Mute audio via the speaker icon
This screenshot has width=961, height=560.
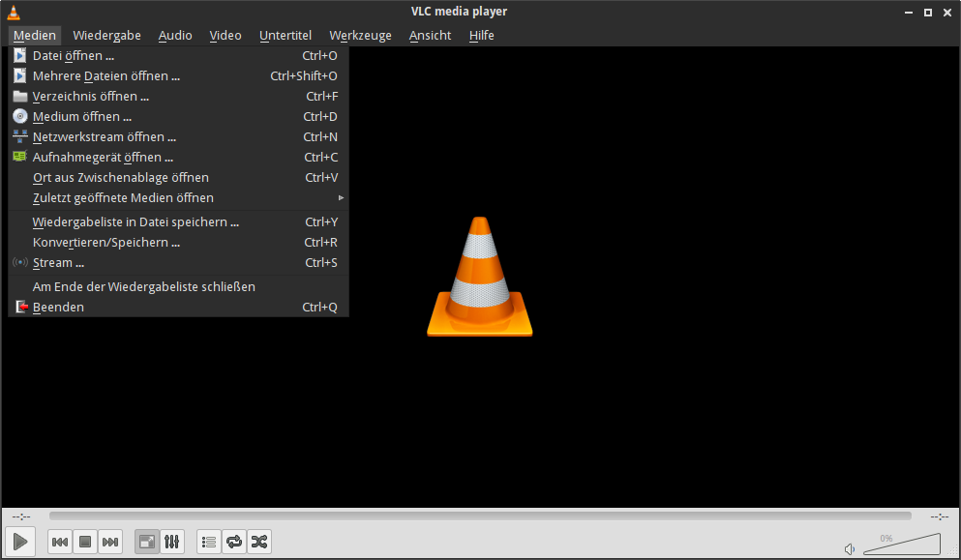click(x=850, y=549)
